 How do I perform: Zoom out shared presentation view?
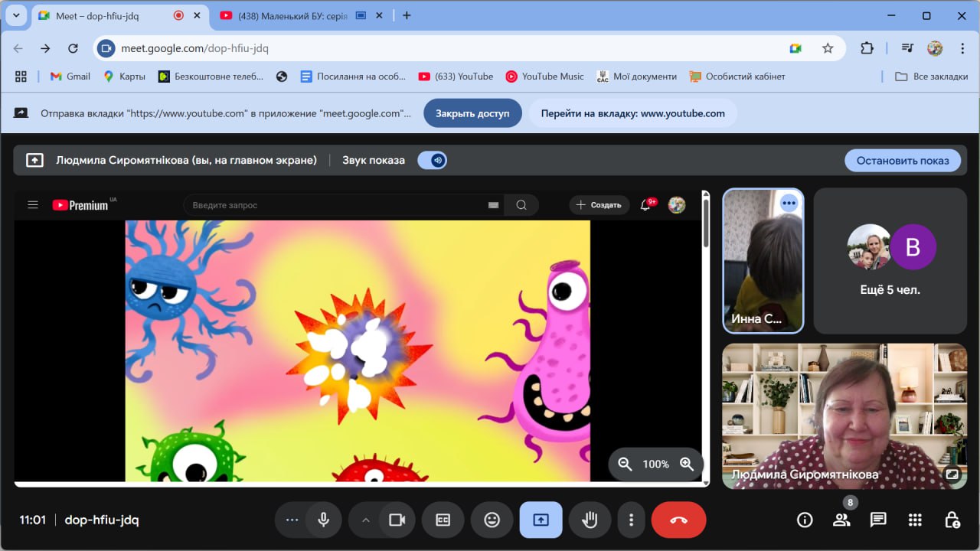(x=625, y=464)
